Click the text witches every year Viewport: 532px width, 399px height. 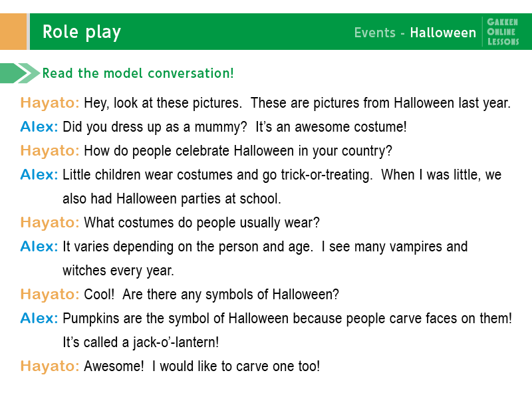(x=118, y=271)
